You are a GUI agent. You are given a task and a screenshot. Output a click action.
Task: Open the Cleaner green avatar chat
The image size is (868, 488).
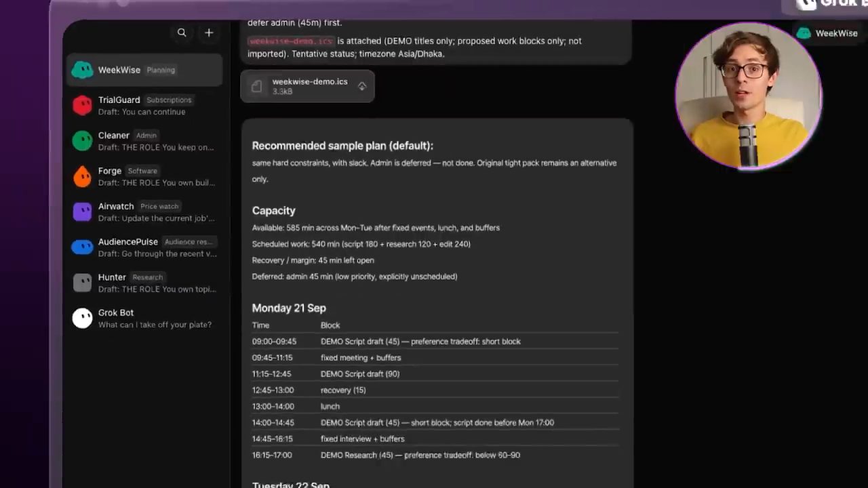point(82,140)
